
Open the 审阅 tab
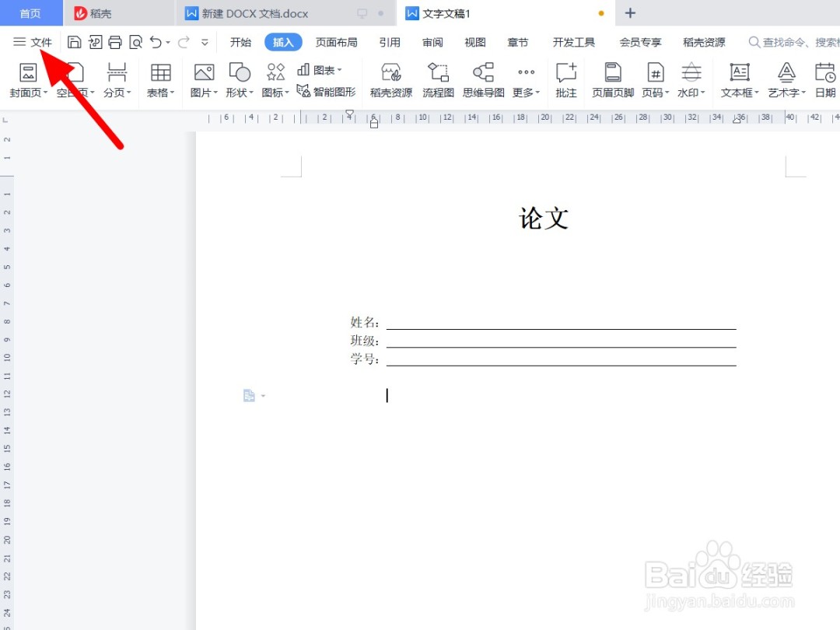pos(432,42)
